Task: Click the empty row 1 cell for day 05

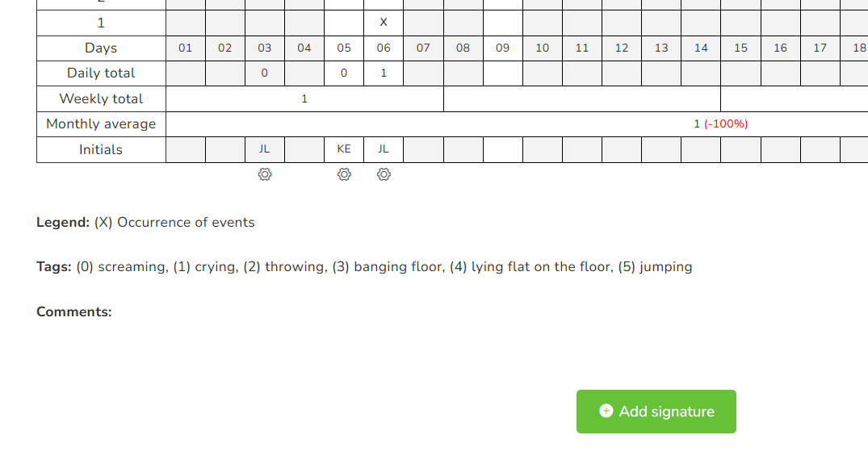Action: pyautogui.click(x=344, y=23)
